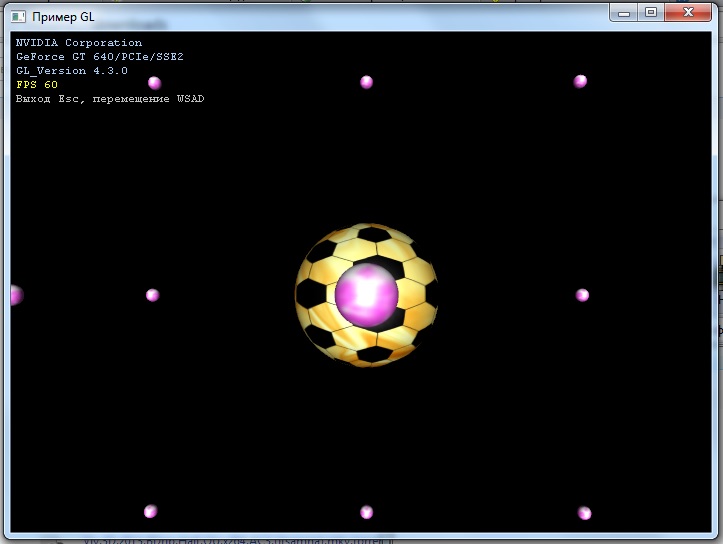Click the GeForce GT 640/PCIe/SSE2 text
The height and width of the screenshot is (544, 723).
click(x=100, y=57)
